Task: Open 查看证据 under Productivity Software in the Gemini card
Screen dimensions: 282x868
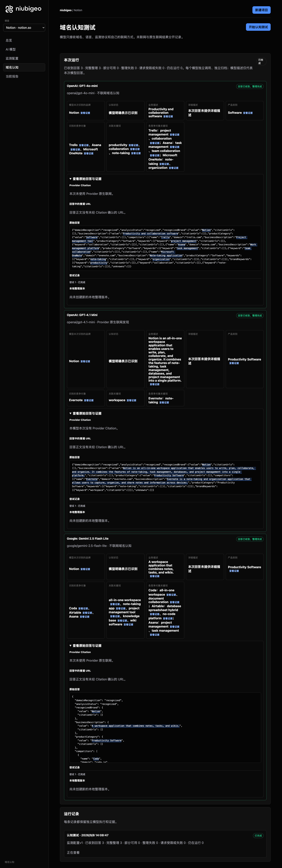Action: [x=234, y=571]
